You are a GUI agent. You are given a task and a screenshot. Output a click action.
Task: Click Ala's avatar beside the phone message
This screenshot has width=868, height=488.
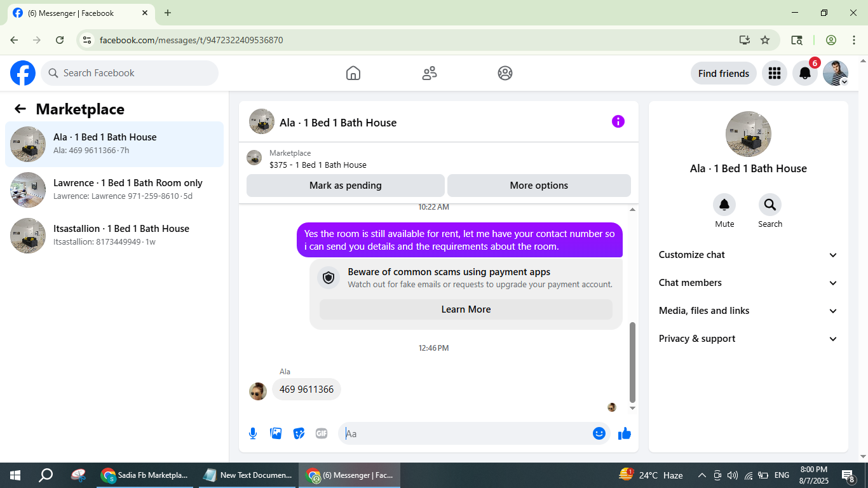[258, 391]
